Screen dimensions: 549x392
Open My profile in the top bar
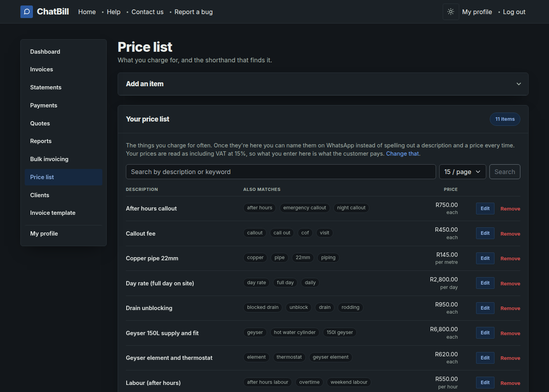(477, 12)
